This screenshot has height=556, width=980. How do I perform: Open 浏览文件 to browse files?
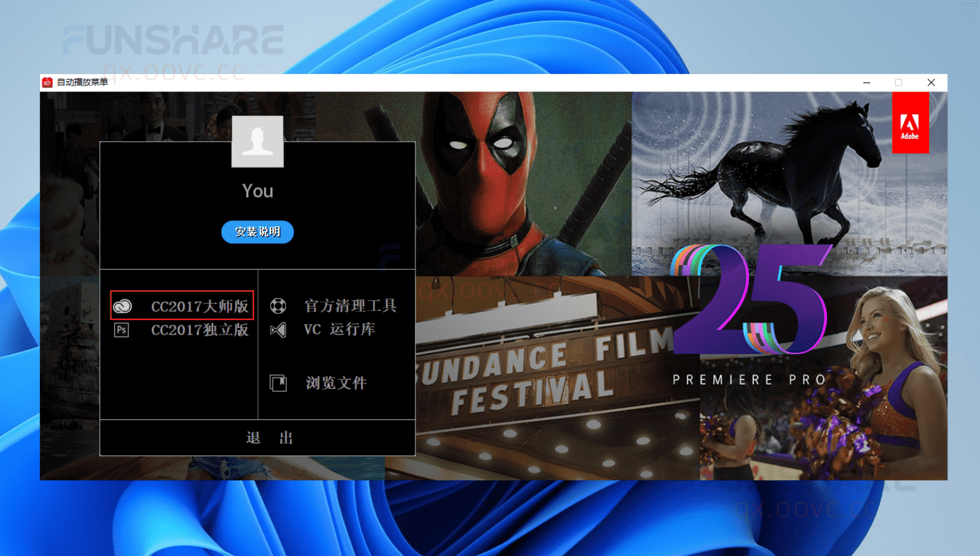pyautogui.click(x=336, y=383)
